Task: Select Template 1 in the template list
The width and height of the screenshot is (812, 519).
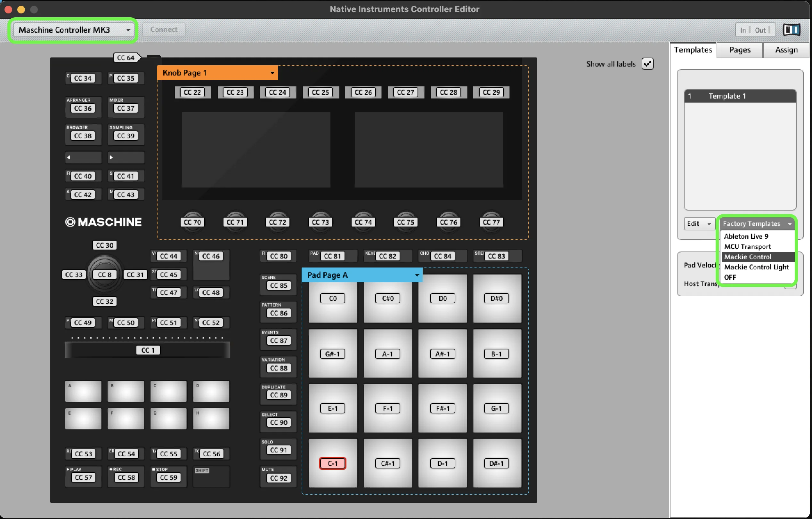Action: (740, 96)
